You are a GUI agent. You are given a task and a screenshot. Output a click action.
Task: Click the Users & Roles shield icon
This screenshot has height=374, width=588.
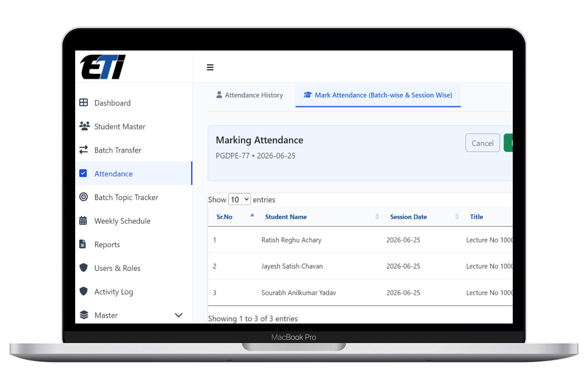tap(83, 267)
